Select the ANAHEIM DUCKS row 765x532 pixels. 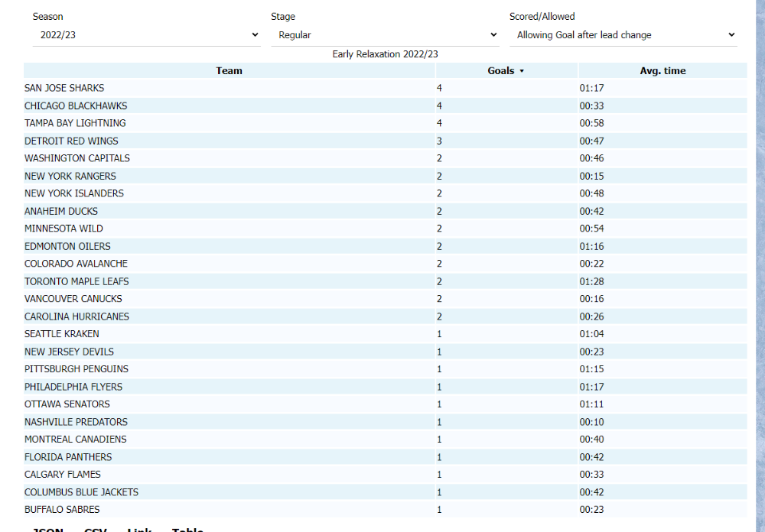pyautogui.click(x=385, y=211)
